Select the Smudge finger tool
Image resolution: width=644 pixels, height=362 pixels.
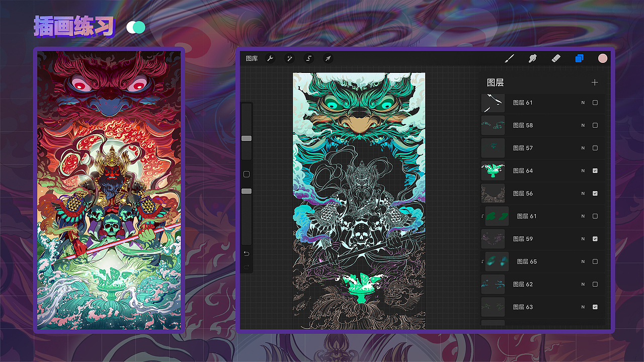(533, 59)
